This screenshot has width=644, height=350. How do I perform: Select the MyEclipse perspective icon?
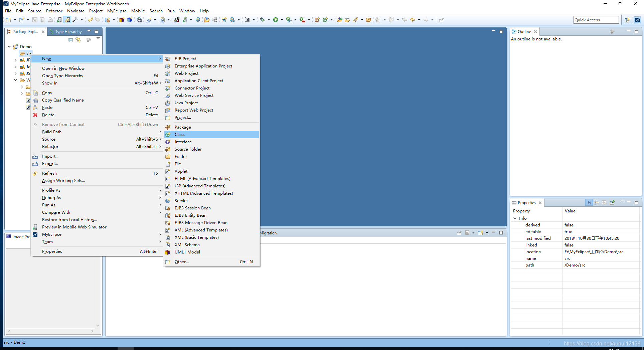click(x=637, y=20)
